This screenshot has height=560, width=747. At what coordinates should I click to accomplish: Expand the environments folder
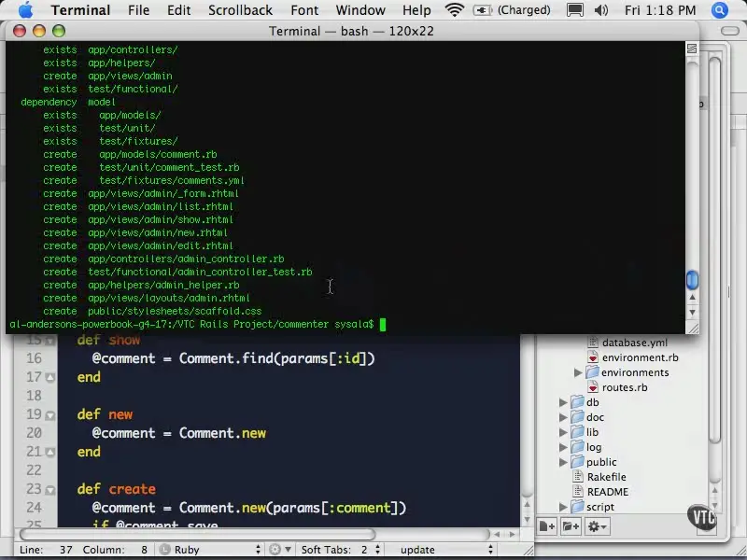tap(578, 372)
